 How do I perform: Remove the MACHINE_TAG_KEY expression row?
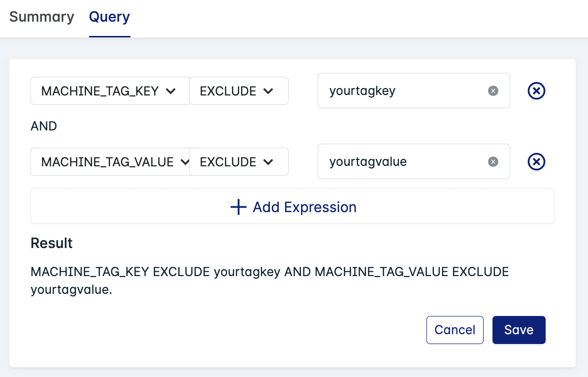click(x=536, y=91)
